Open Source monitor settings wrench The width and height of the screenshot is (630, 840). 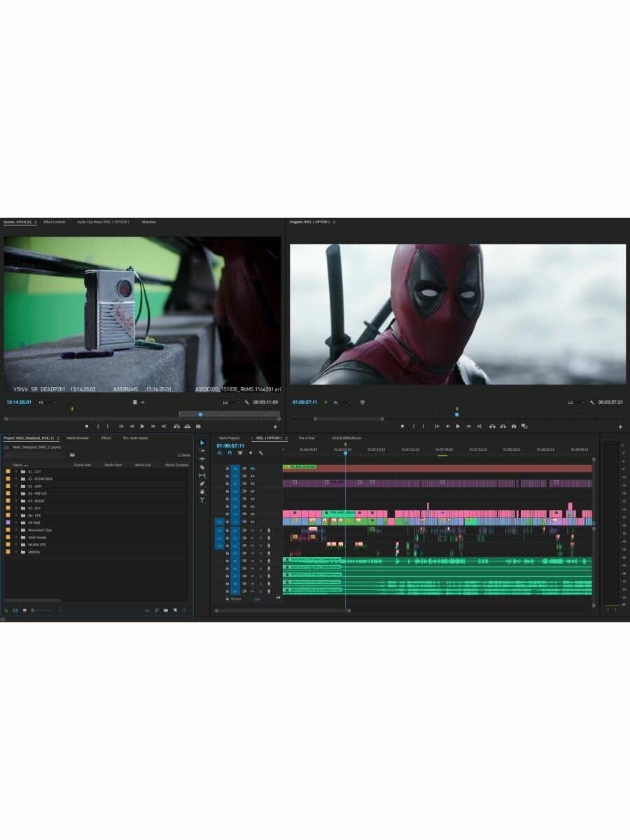[246, 402]
